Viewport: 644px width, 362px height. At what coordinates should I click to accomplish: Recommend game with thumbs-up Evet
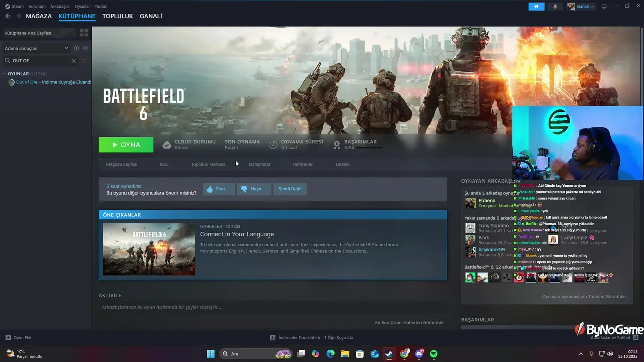tap(219, 189)
